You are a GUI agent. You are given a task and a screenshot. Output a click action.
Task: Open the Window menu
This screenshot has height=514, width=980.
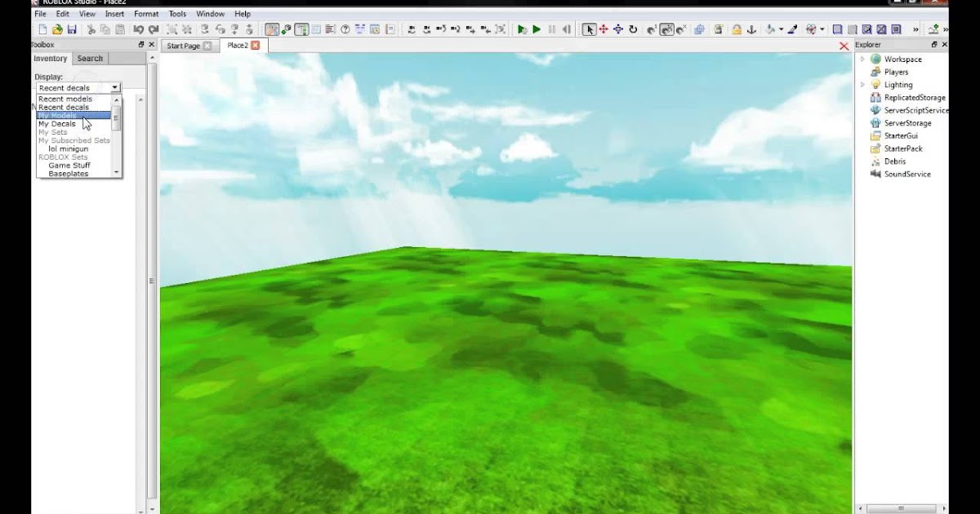211,14
